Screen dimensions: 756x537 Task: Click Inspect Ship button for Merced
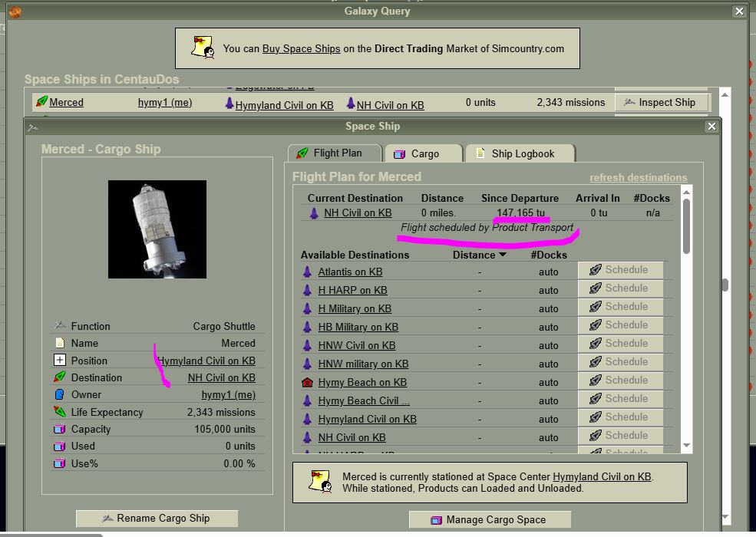pos(661,102)
